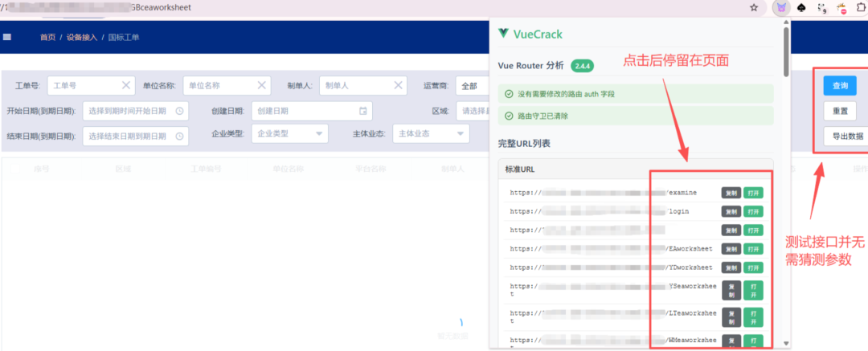Click the browser address bar URL

97,8
